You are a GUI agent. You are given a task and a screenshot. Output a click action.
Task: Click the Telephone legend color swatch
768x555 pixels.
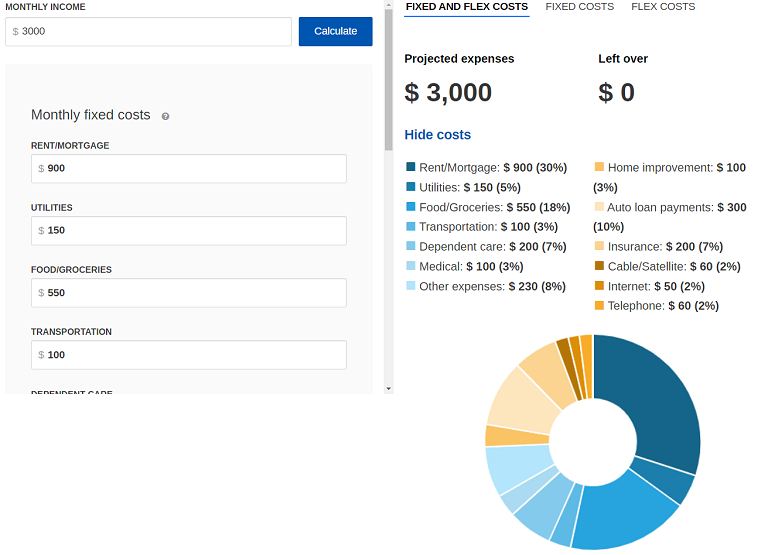(x=599, y=305)
